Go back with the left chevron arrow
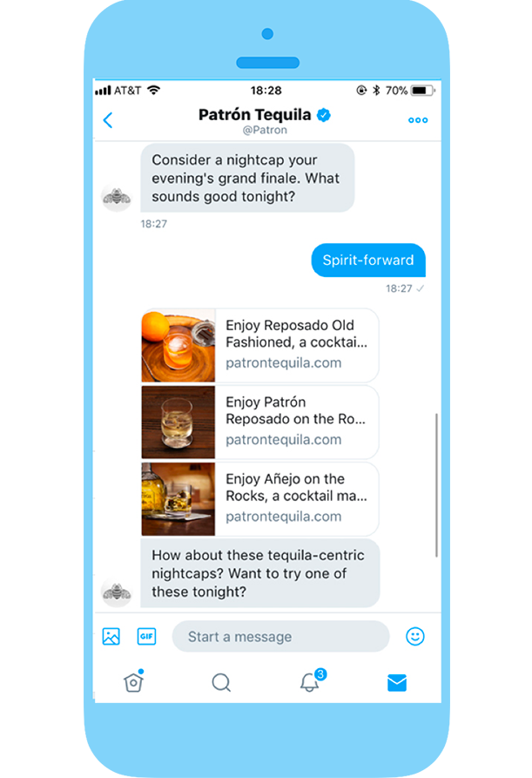The image size is (532, 778). (x=108, y=120)
